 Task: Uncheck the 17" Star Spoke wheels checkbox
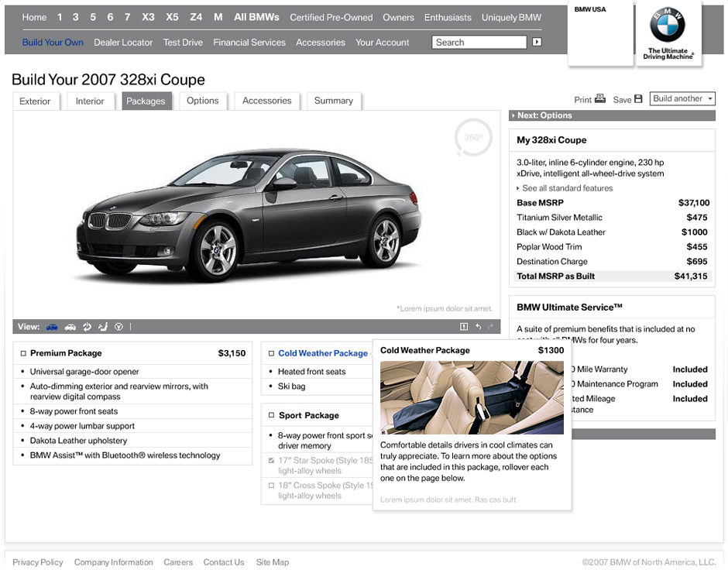(271, 461)
